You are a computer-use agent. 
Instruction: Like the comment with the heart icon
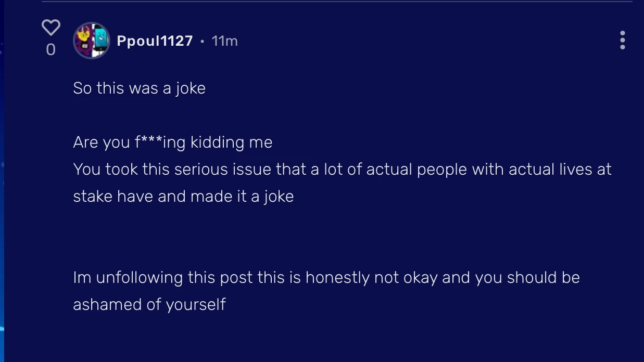point(50,27)
